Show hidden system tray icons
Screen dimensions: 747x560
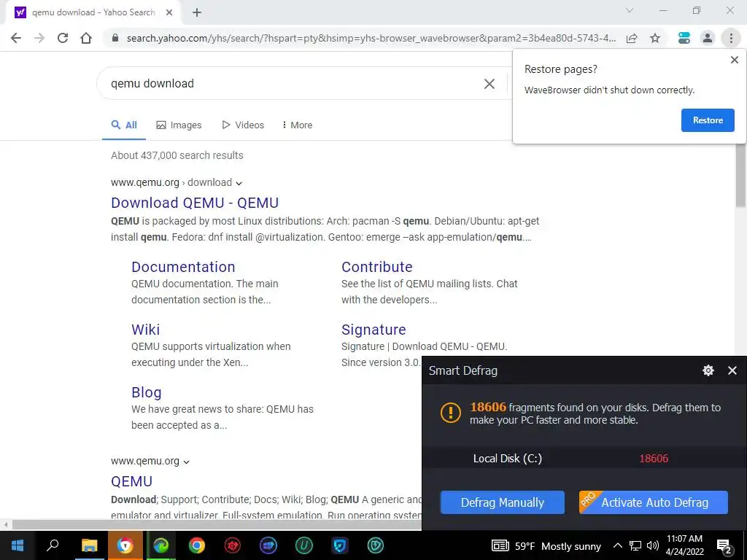617,545
